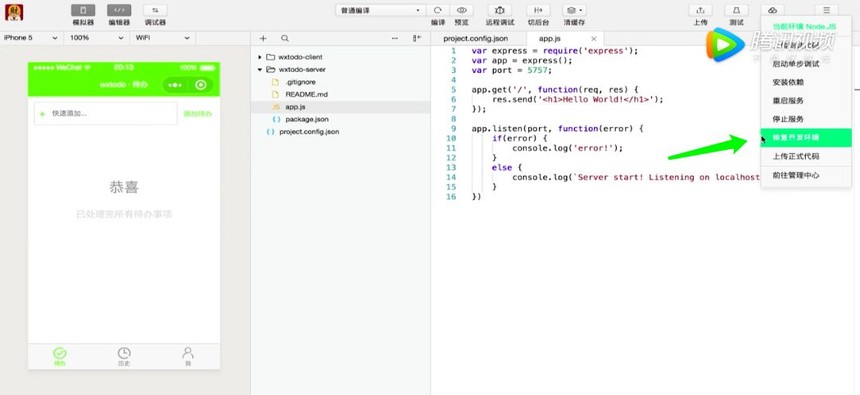The image size is (860, 395).
Task: Click line number 9 in the editor gutter
Action: [454, 128]
